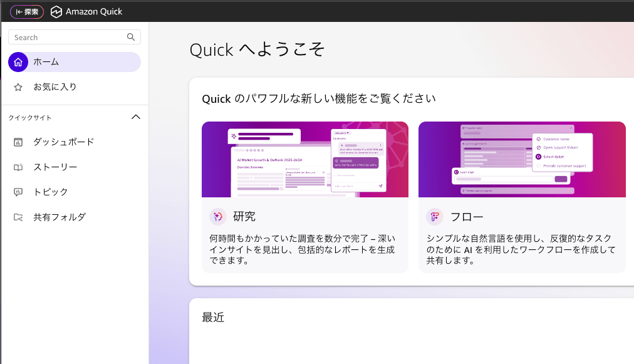Click the ダッシュボード dashboard icon
This screenshot has height=364, width=634.
18,142
